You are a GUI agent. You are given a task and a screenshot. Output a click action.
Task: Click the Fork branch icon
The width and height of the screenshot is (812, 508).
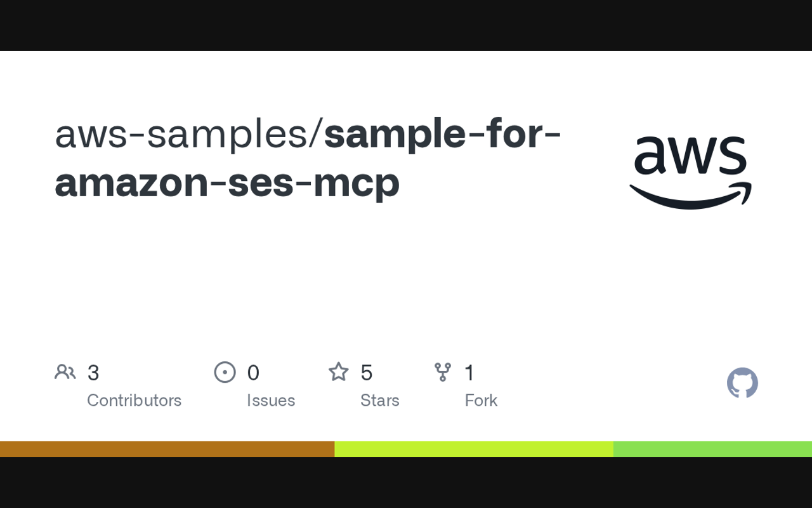443,372
